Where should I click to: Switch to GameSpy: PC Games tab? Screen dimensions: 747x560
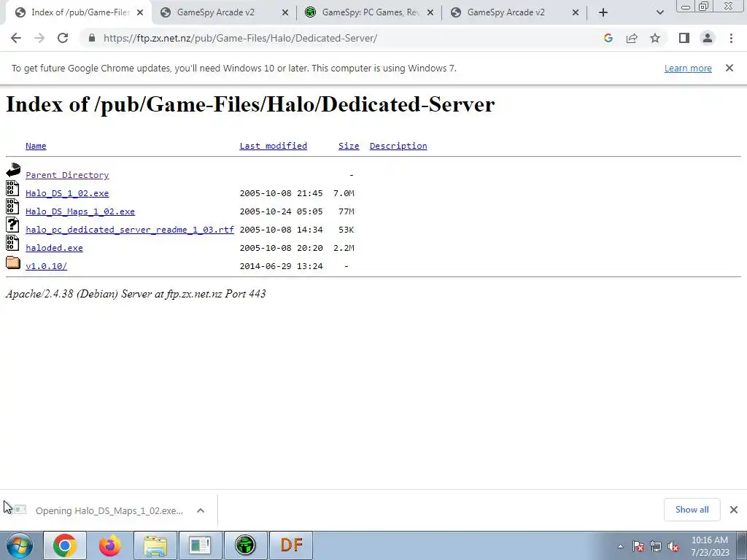(x=370, y=12)
